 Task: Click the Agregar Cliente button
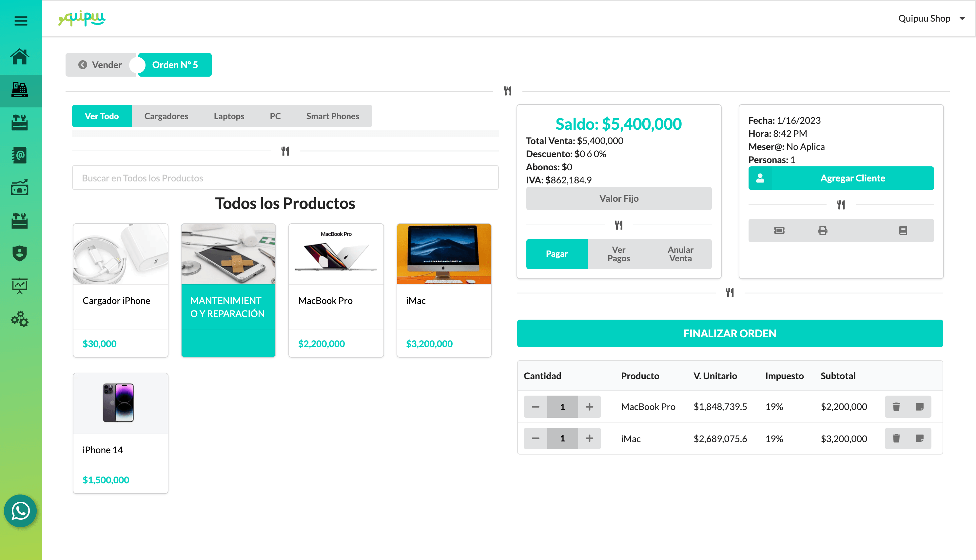841,178
